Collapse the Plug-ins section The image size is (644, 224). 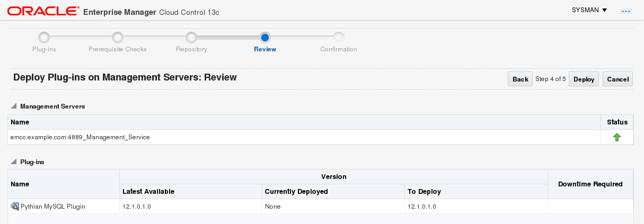click(x=14, y=162)
